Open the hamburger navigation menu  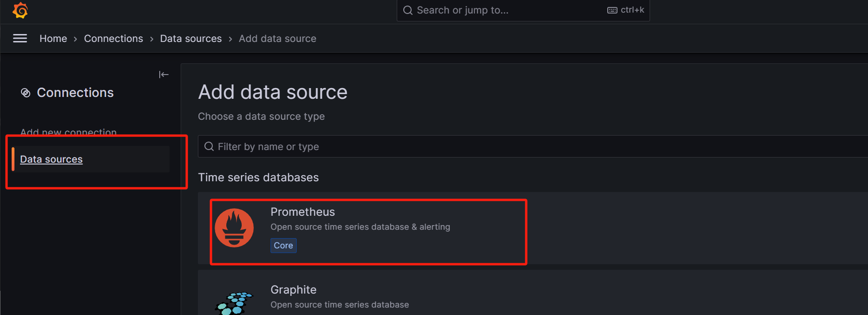tap(20, 39)
